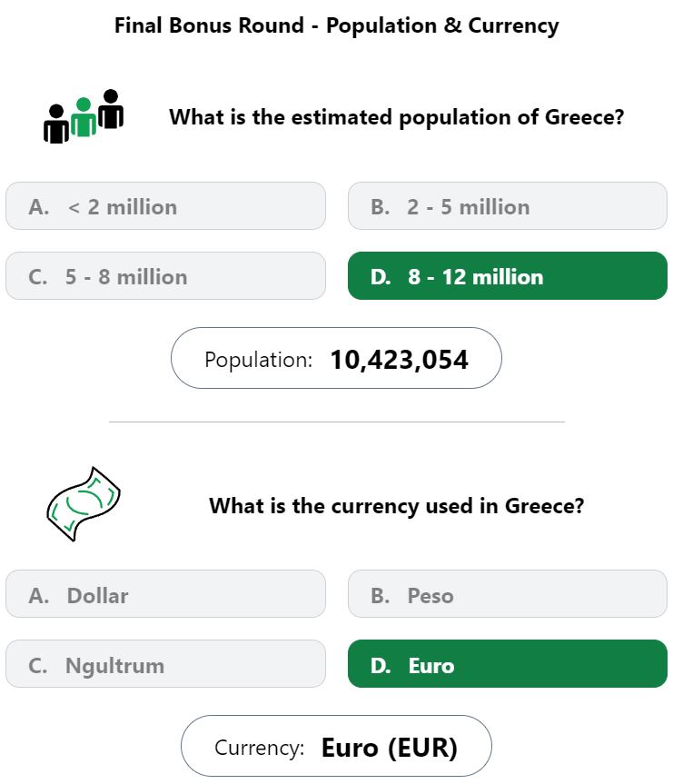Choose answer C, 5 - 8 million
Viewport: 673px width, 784px height.
(x=165, y=276)
